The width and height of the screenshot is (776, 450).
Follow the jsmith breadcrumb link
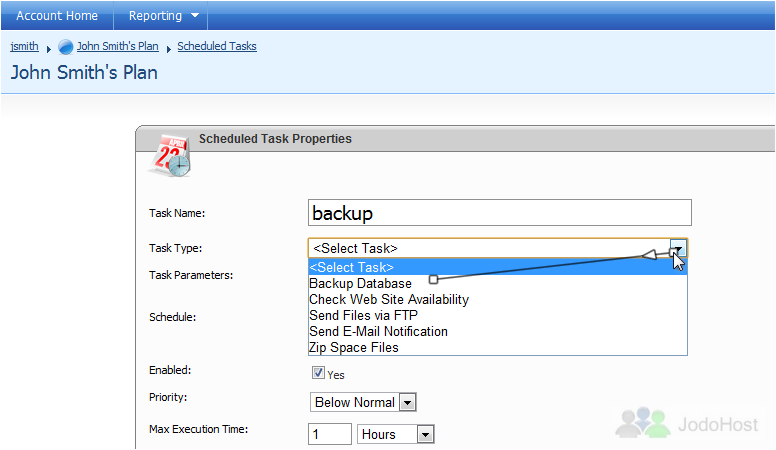24,46
